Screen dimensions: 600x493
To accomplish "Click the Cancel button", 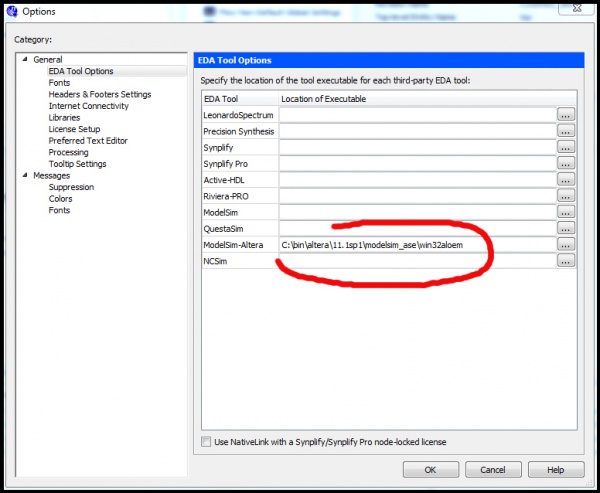I will (493, 470).
